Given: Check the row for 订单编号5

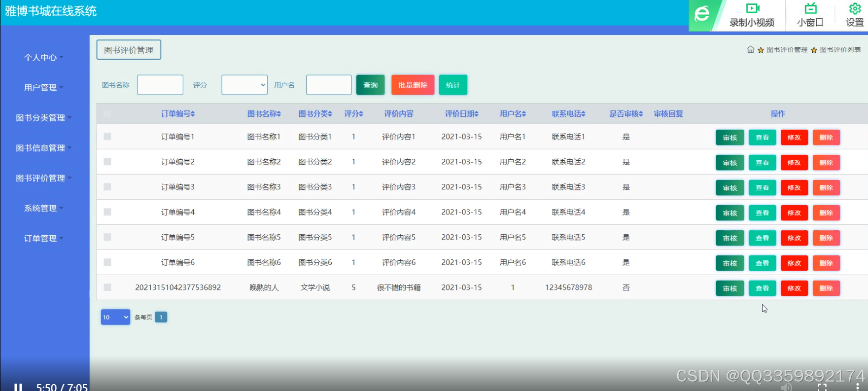Looking at the screenshot, I should click(x=107, y=237).
